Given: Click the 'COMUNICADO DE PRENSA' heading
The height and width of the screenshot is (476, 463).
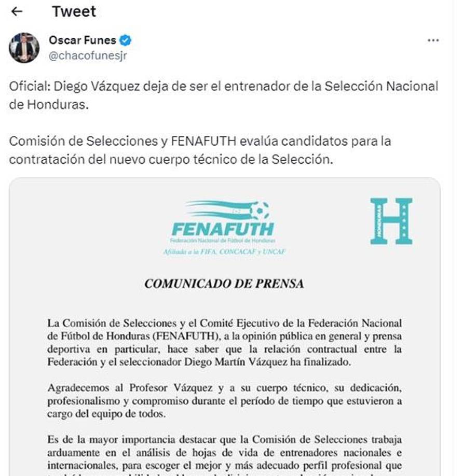Looking at the screenshot, I should point(225,282).
